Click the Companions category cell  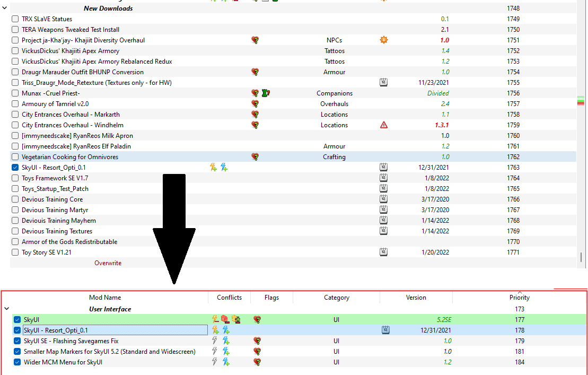[335, 93]
